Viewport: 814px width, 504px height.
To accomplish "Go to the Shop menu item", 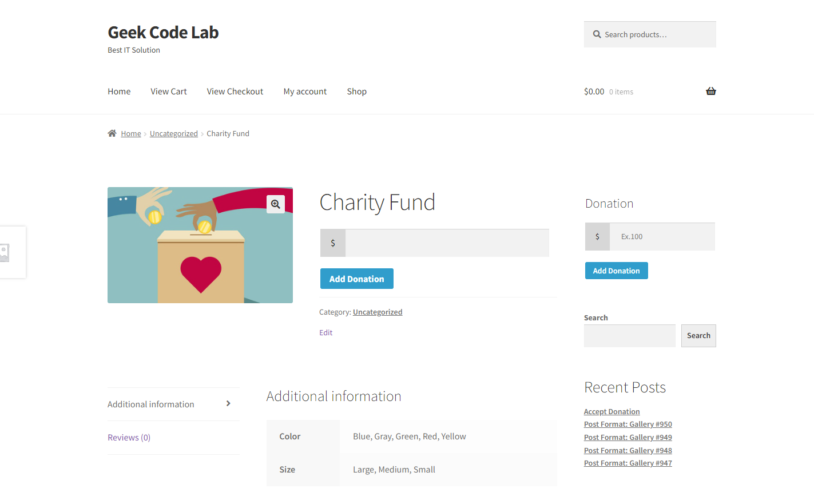I will [x=357, y=92].
